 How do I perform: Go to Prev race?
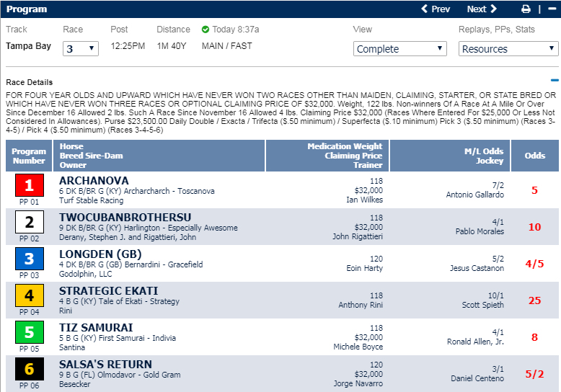click(436, 9)
